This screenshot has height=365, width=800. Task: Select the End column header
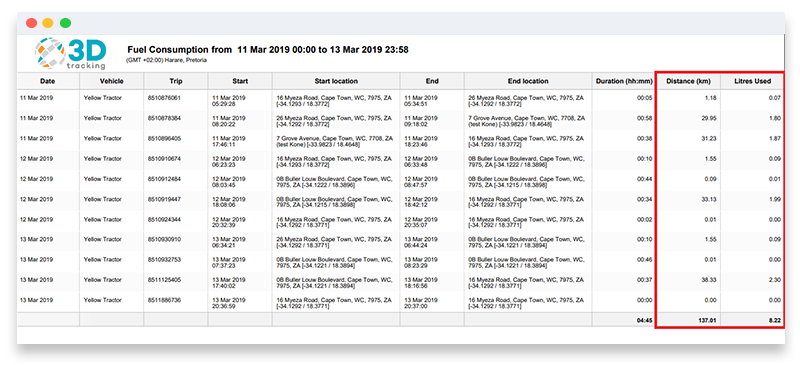(x=432, y=81)
